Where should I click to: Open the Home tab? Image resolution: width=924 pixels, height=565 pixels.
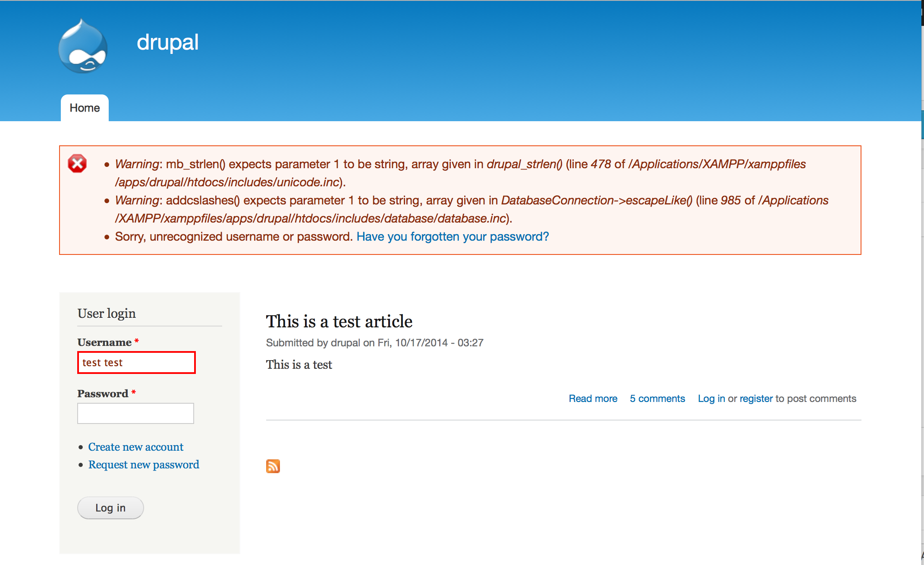click(85, 108)
